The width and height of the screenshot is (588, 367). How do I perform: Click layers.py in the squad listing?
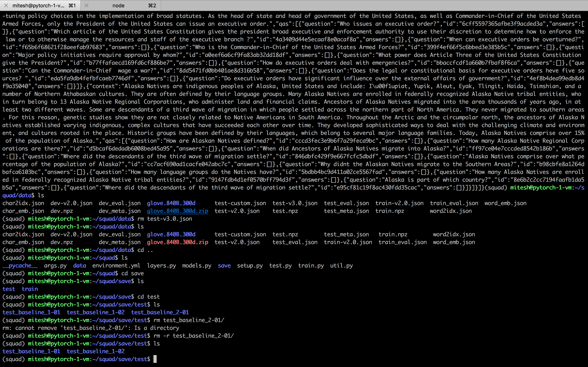pos(161,266)
